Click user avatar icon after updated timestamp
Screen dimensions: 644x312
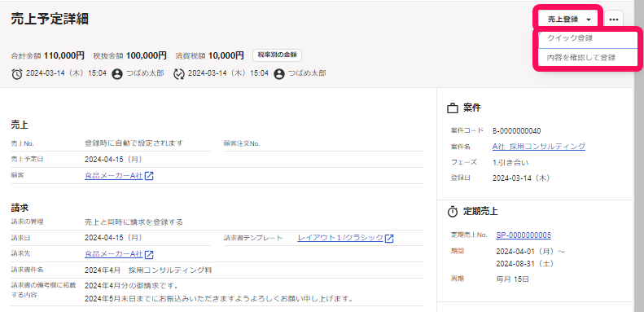(x=279, y=74)
